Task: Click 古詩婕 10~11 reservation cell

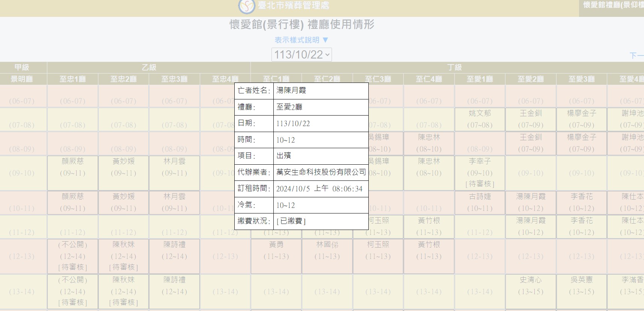Action: coord(480,203)
